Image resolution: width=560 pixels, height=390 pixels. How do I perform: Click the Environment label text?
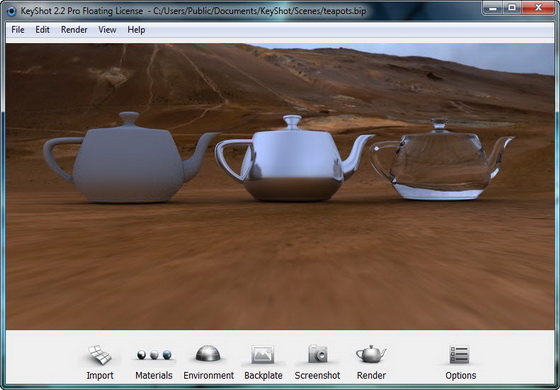pyautogui.click(x=209, y=375)
